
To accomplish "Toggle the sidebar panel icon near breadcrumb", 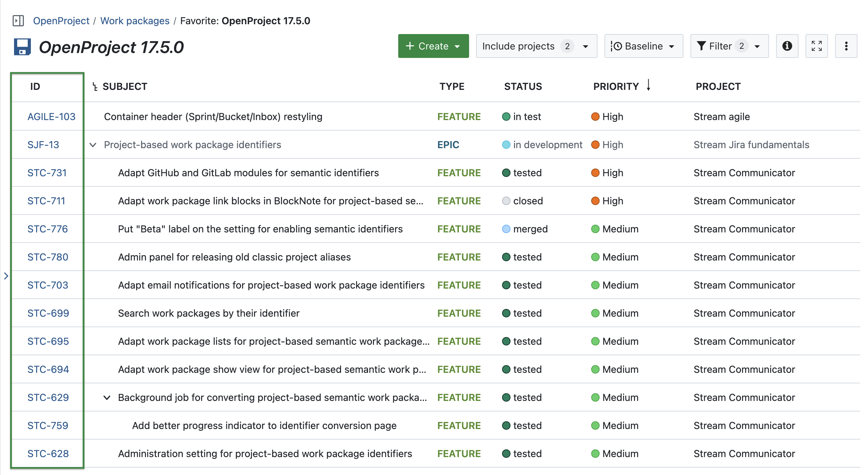I will (x=18, y=21).
